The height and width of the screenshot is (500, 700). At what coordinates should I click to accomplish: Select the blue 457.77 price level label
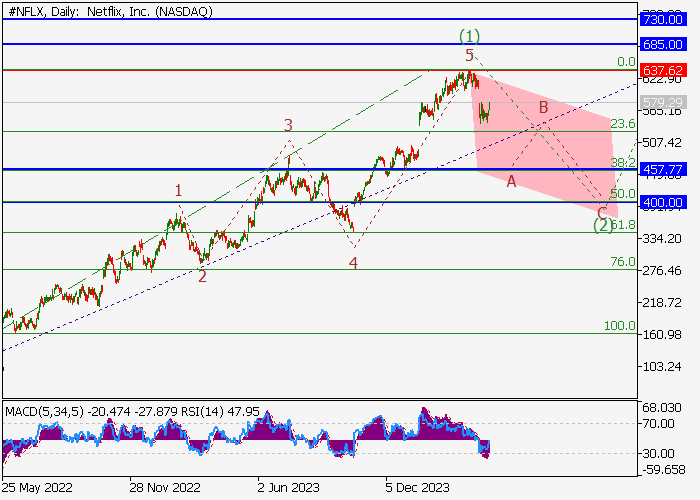(x=663, y=170)
